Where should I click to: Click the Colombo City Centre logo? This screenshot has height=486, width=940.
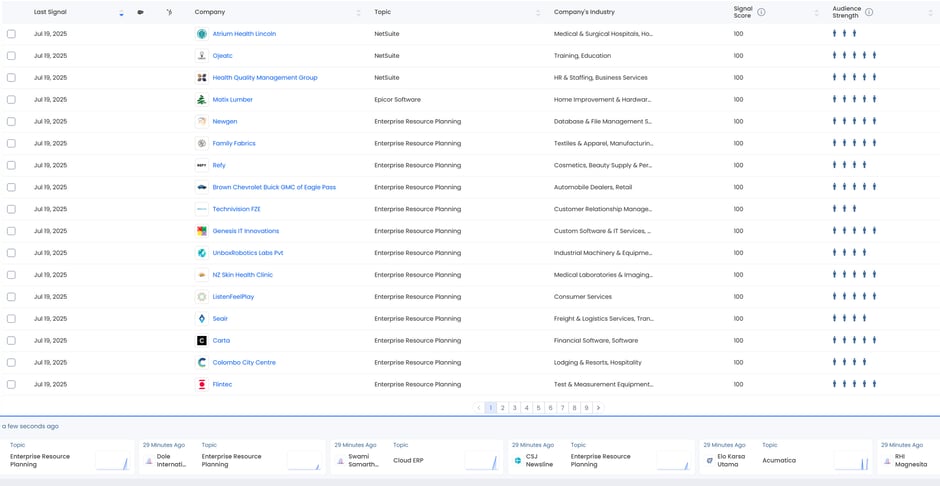coord(201,363)
